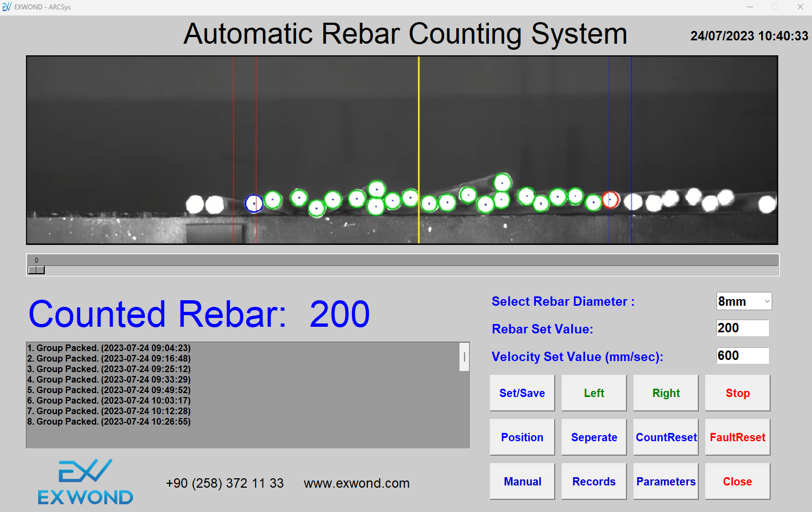Activate the Seperate button
Image resolution: width=812 pixels, height=512 pixels.
pyautogui.click(x=594, y=437)
